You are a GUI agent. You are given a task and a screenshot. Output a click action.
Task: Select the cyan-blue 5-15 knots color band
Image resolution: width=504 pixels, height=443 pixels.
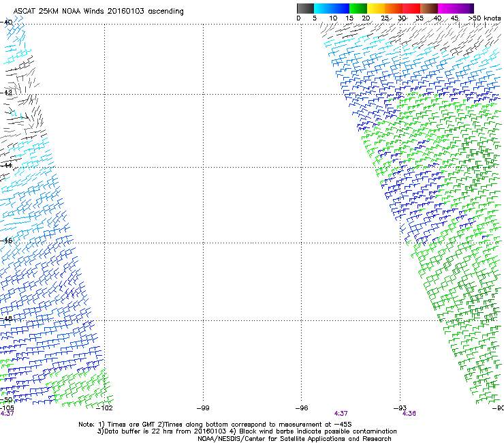332,8
